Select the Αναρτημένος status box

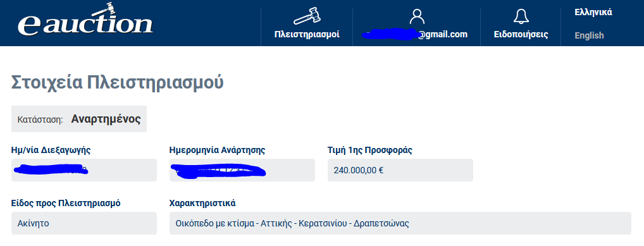tap(79, 119)
